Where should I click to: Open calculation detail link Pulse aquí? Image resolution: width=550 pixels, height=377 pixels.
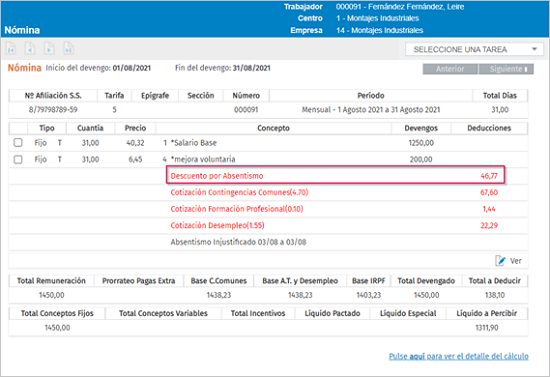458,356
